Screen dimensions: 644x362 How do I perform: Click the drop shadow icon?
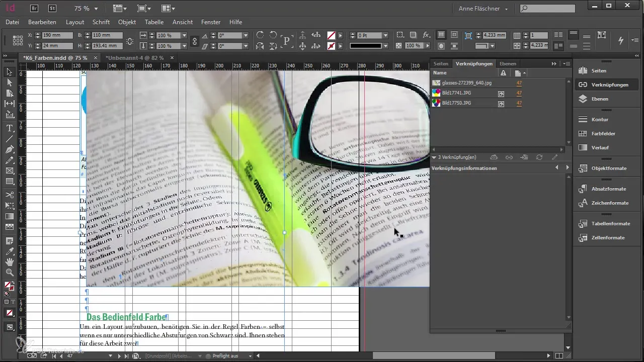(x=413, y=35)
